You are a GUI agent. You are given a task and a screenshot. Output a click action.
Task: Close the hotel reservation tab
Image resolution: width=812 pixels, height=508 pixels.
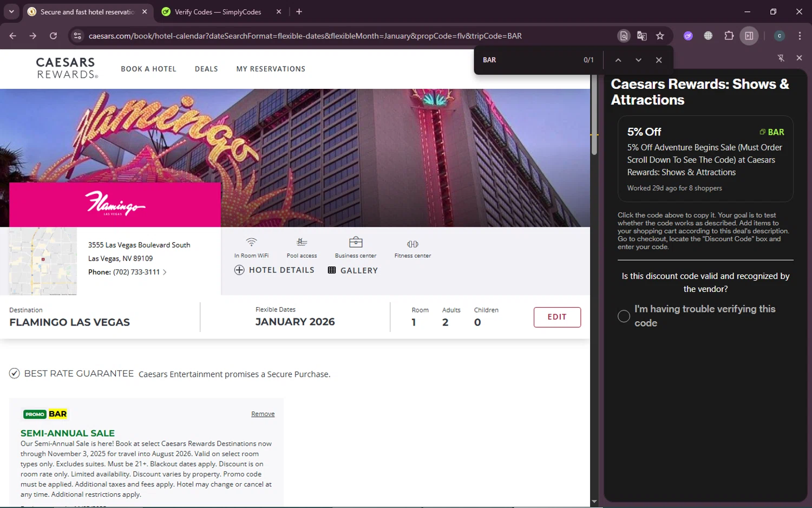click(x=145, y=12)
